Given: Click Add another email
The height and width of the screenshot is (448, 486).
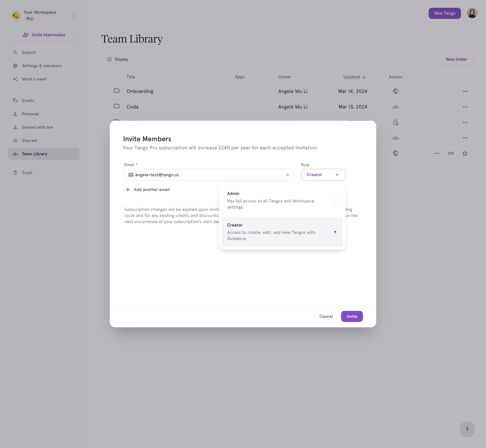Looking at the screenshot, I should coord(147,190).
